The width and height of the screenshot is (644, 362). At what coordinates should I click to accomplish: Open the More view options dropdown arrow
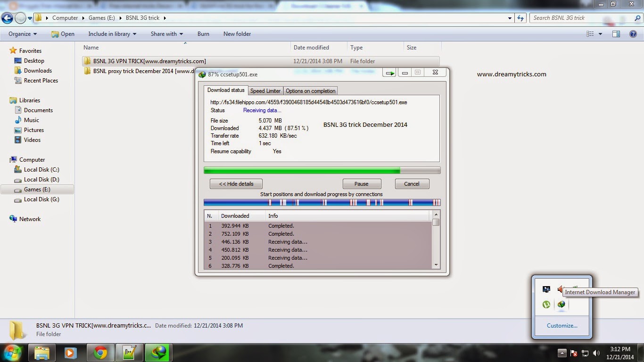tap(600, 34)
